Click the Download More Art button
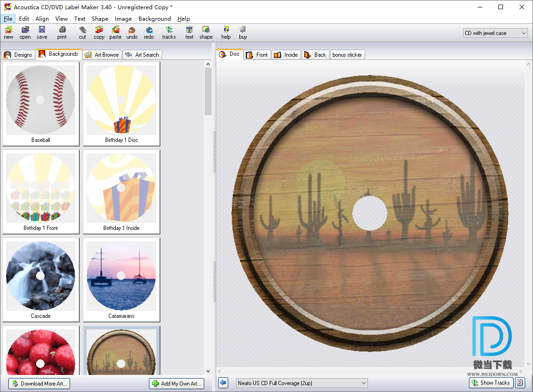The height and width of the screenshot is (392, 533). tap(39, 383)
